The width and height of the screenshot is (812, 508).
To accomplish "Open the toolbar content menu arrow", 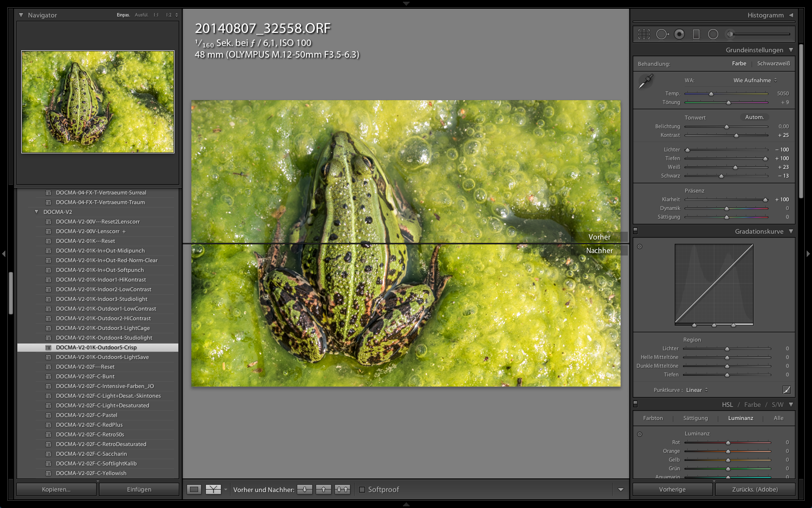I will pyautogui.click(x=621, y=490).
